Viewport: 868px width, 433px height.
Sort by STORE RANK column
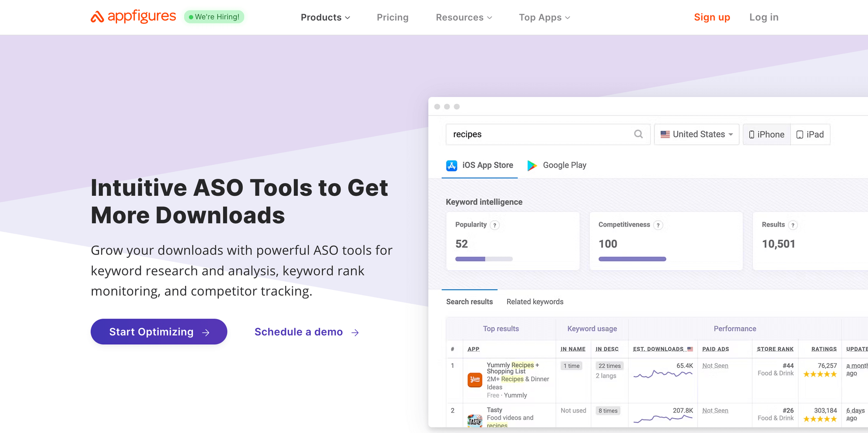(775, 349)
